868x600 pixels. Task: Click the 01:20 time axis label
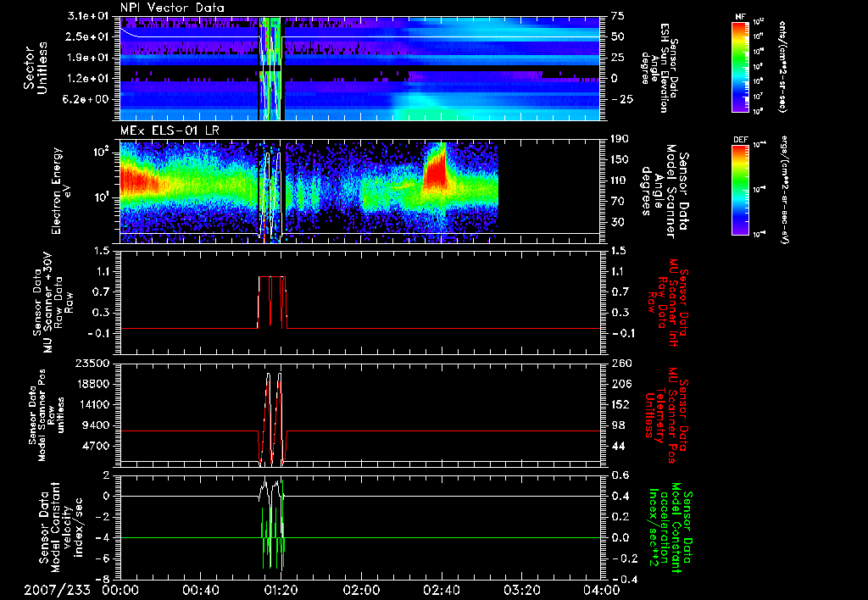tap(281, 590)
